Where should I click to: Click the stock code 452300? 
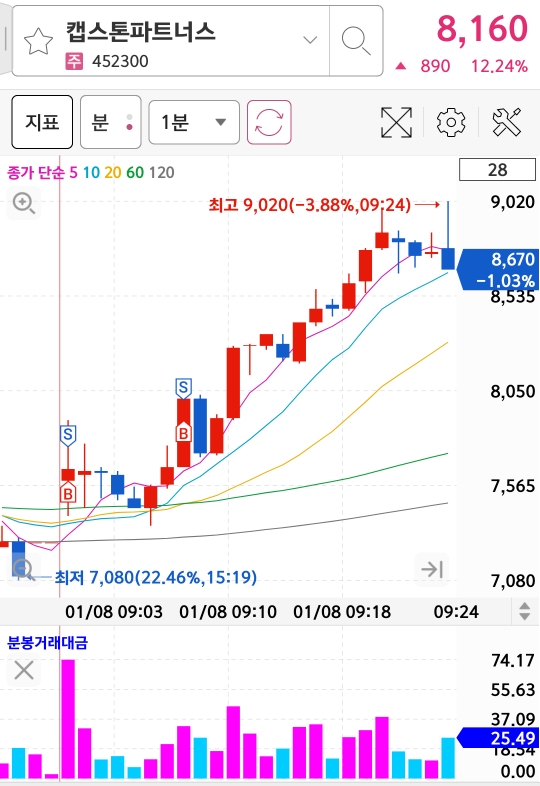[x=120, y=62]
